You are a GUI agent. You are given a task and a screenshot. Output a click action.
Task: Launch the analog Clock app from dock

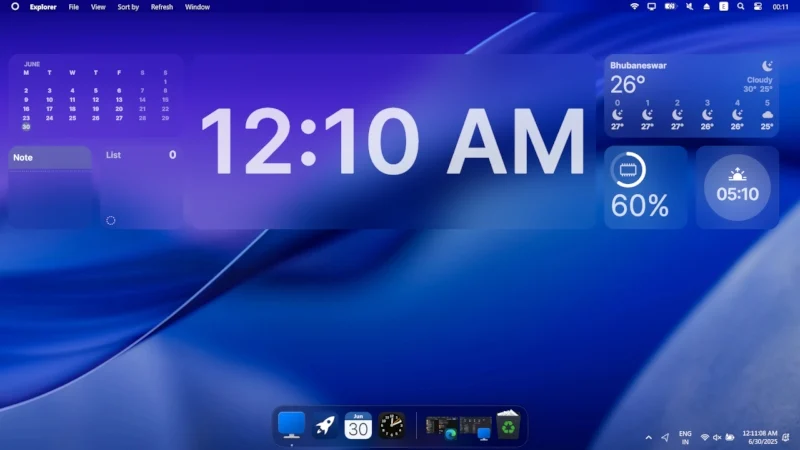[392, 426]
